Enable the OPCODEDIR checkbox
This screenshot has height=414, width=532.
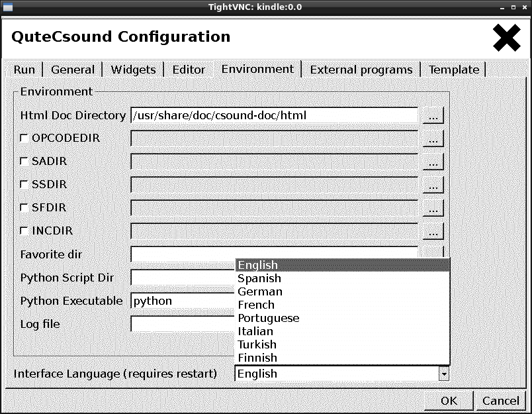[x=24, y=138]
